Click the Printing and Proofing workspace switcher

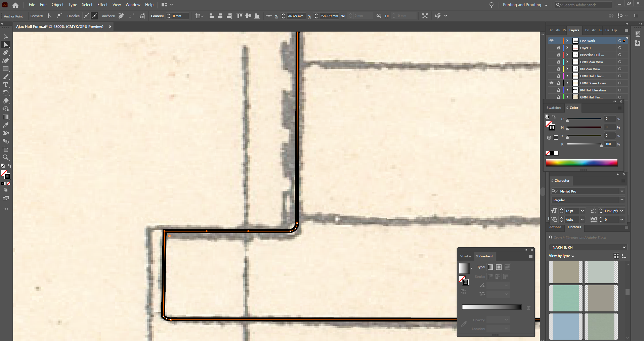[525, 5]
